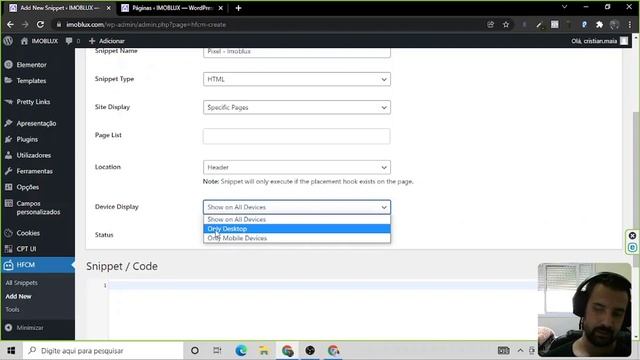Click the HFCM sidebar menu item
640x360 pixels.
(38, 265)
